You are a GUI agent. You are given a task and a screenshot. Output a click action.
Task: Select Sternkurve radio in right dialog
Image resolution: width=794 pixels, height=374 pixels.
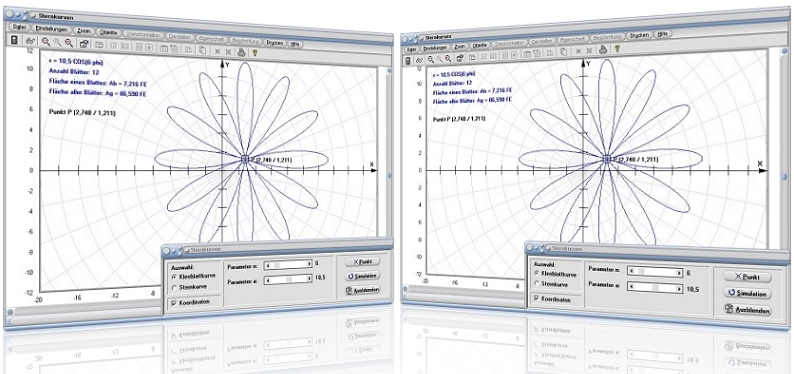(537, 284)
